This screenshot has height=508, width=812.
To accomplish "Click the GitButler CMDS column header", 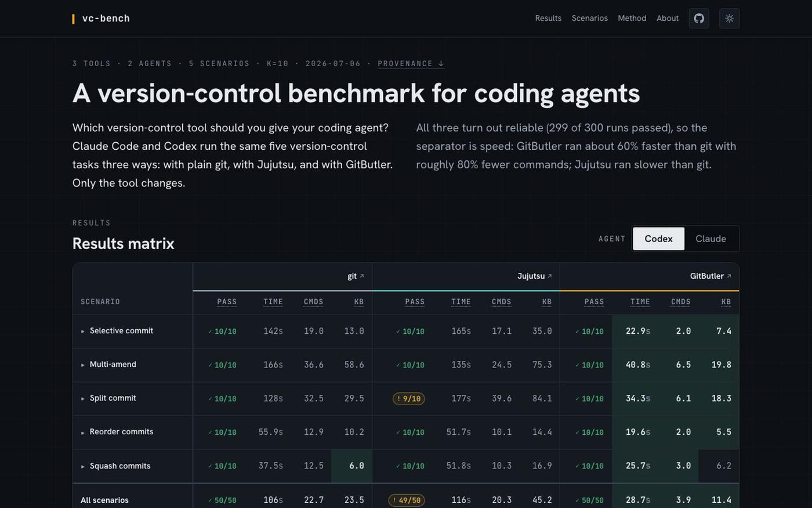I will (681, 302).
